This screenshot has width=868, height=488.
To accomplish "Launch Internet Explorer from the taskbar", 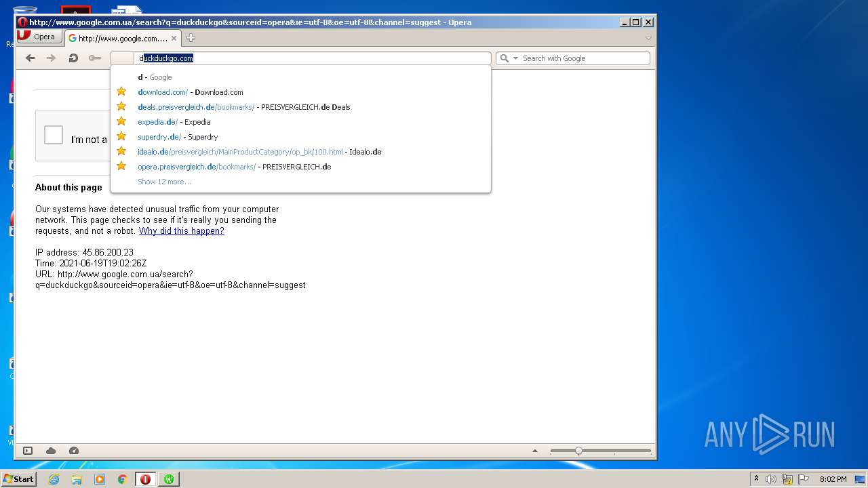I will [x=54, y=479].
